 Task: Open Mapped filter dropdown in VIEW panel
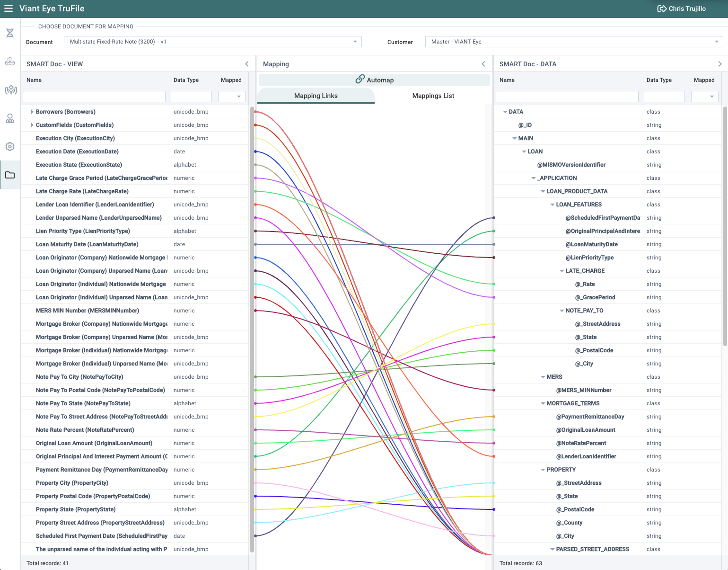coord(232,97)
